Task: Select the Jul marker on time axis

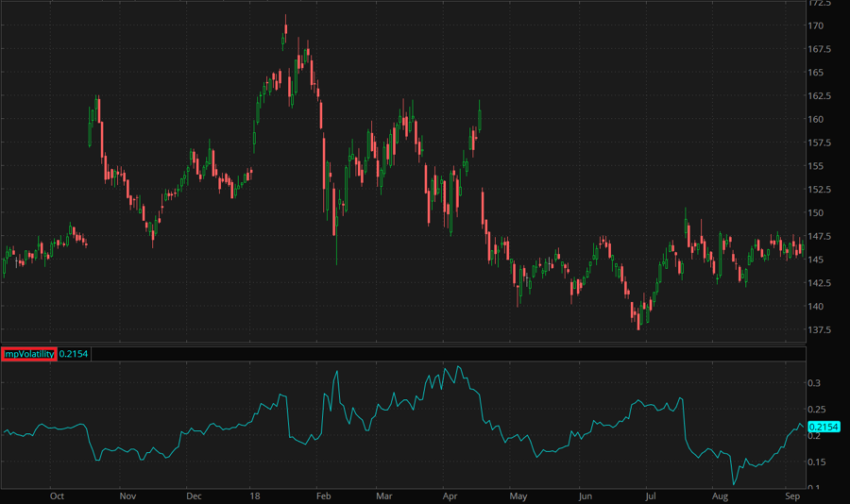Action: 650,495
